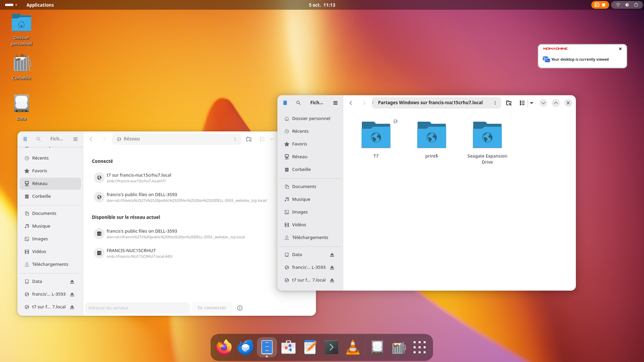Open Terminal from the dock
The width and height of the screenshot is (644, 362).
[x=331, y=347]
